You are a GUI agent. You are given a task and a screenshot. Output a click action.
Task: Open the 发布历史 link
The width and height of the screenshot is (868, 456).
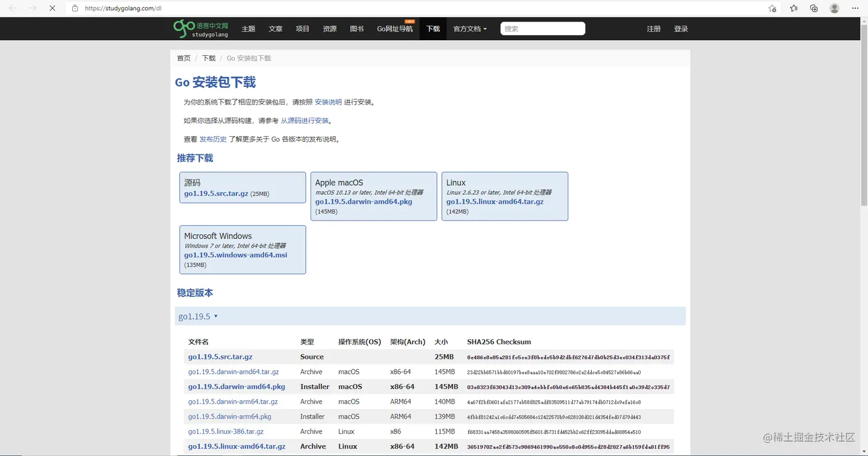coord(213,139)
